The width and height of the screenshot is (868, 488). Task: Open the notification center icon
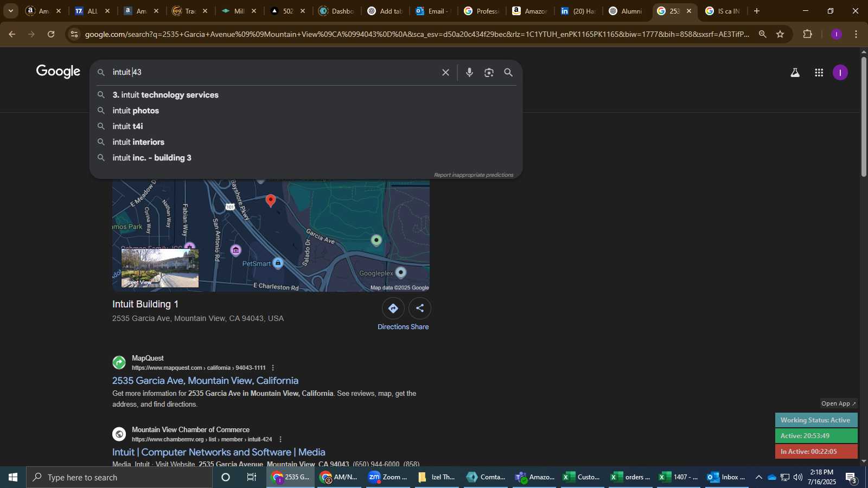(851, 478)
